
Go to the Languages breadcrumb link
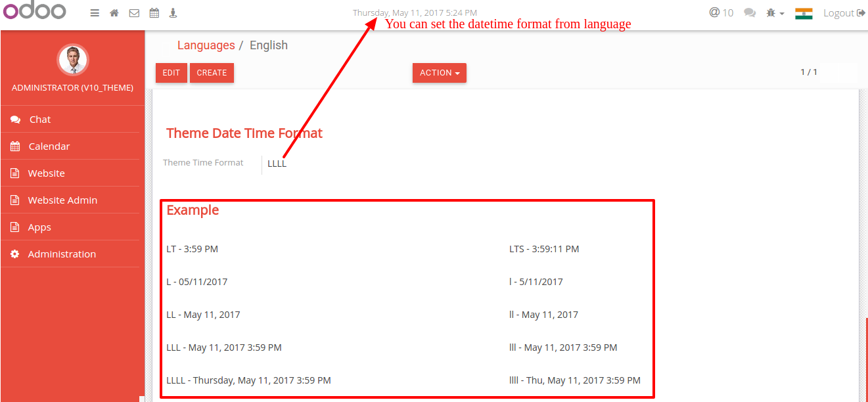click(206, 45)
